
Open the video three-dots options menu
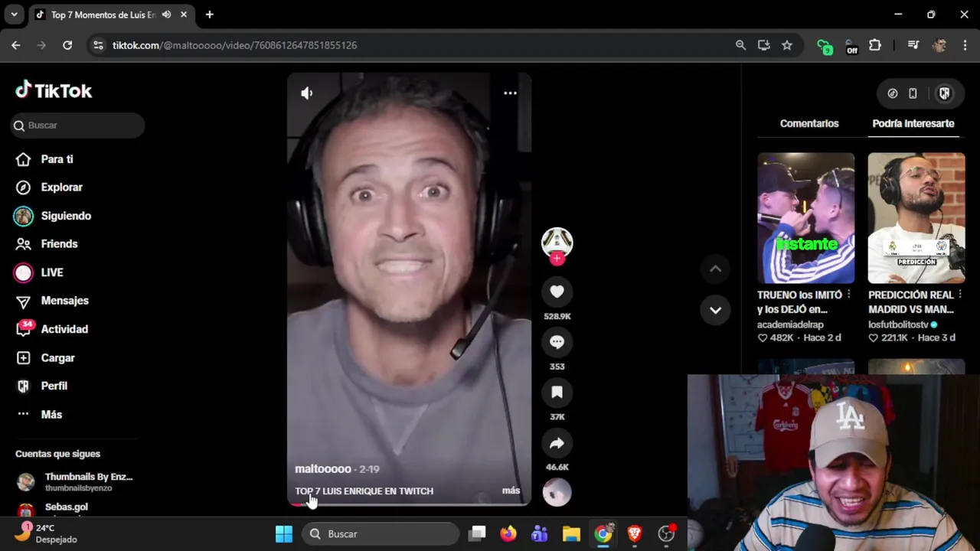(510, 93)
